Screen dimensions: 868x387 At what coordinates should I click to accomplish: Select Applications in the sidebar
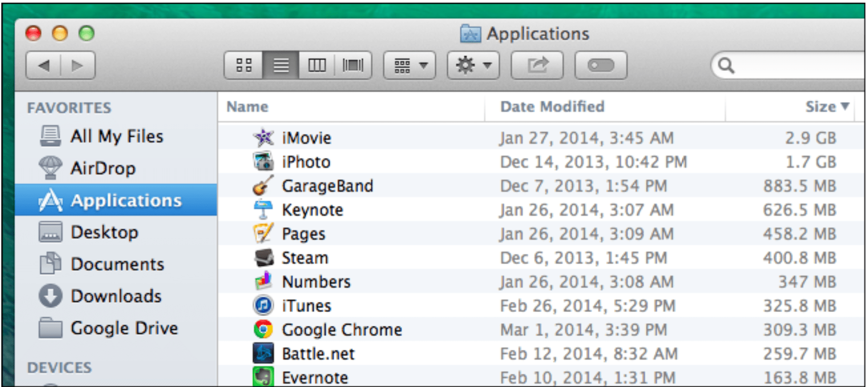point(116,200)
